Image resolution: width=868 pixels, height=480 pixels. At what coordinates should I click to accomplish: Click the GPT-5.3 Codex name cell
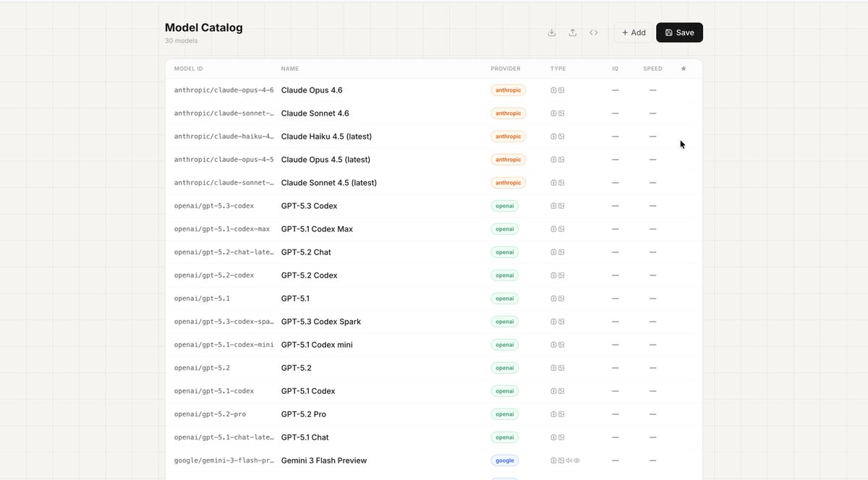pyautogui.click(x=310, y=206)
